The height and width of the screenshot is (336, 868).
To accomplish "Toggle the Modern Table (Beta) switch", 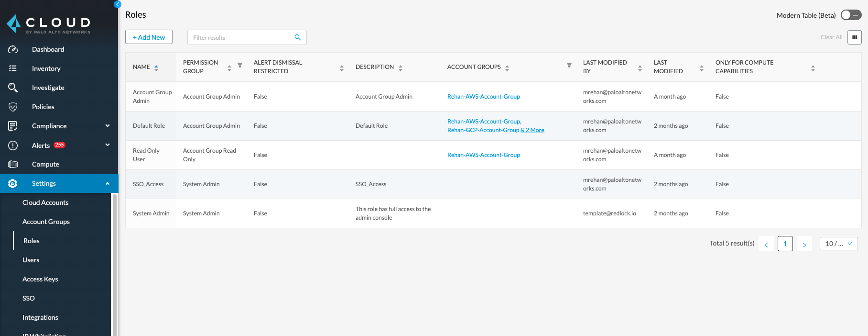I will coord(851,15).
